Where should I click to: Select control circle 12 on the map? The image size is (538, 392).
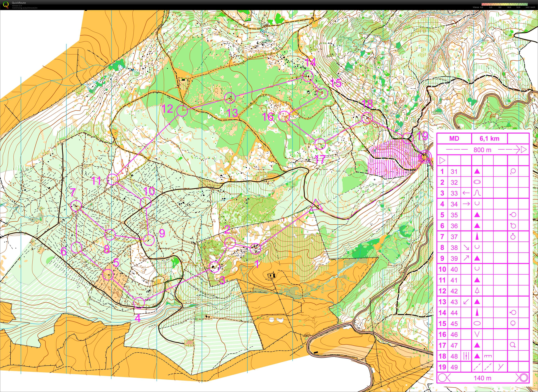pos(182,111)
